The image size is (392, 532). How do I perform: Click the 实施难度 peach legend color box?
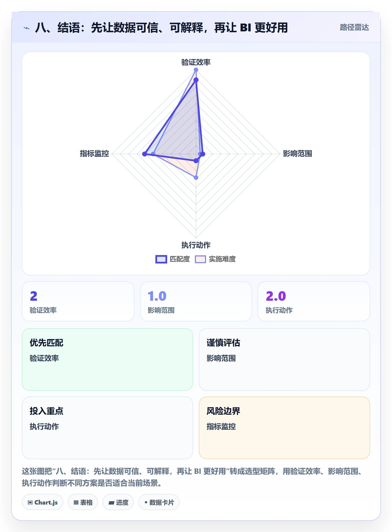pos(200,259)
